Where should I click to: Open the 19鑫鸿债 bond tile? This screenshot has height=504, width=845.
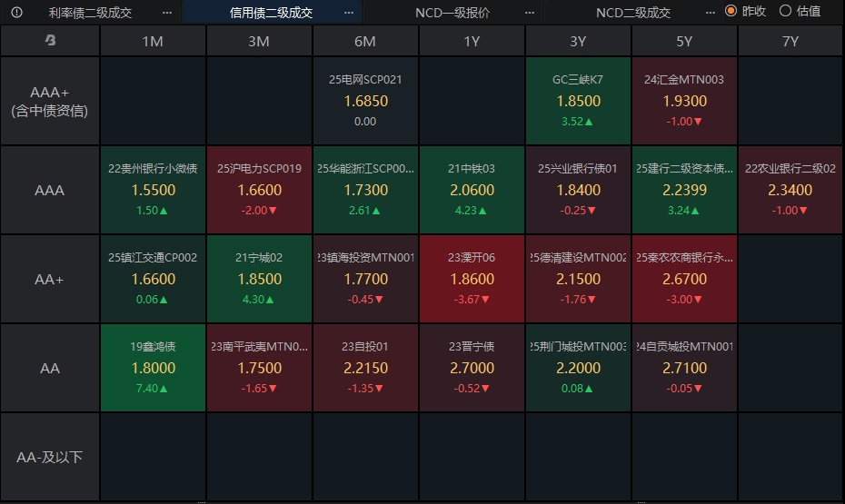[x=153, y=368]
